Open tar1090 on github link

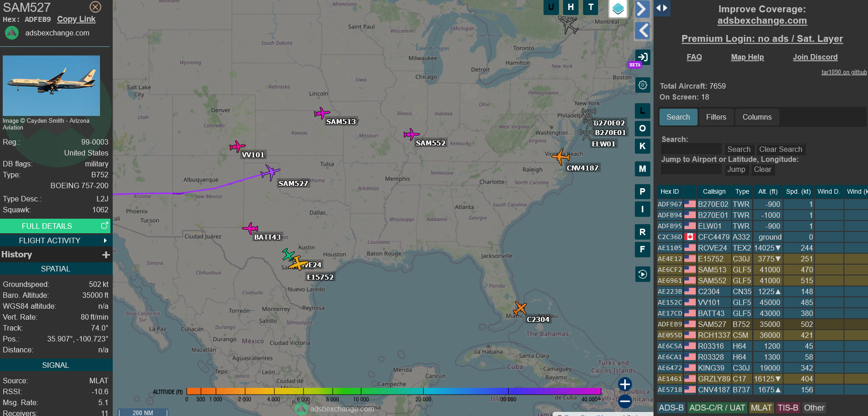pos(844,72)
